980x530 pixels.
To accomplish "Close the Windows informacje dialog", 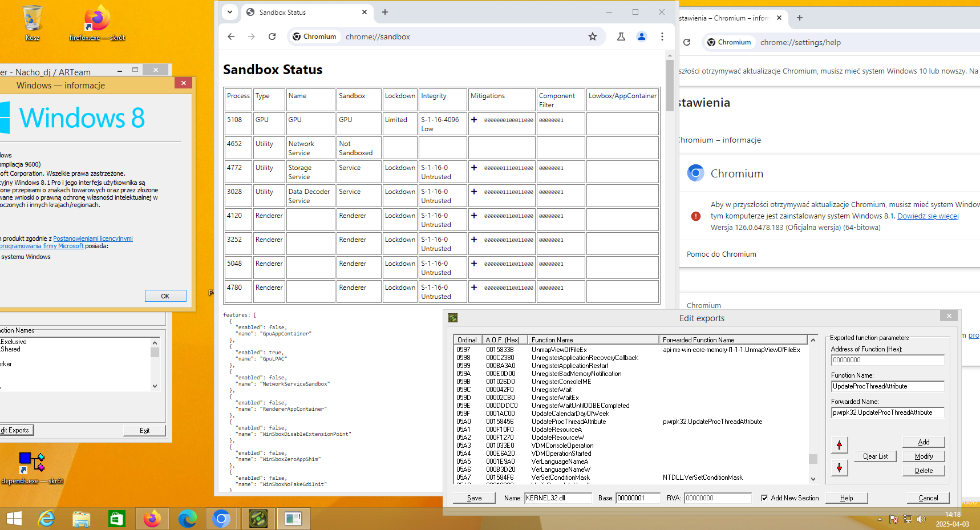I will pyautogui.click(x=183, y=83).
